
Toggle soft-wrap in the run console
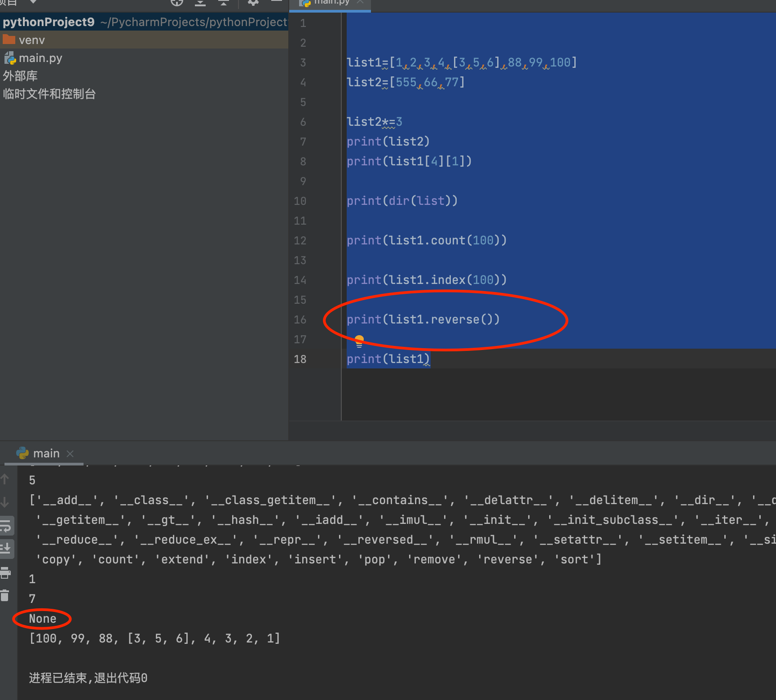[6, 526]
